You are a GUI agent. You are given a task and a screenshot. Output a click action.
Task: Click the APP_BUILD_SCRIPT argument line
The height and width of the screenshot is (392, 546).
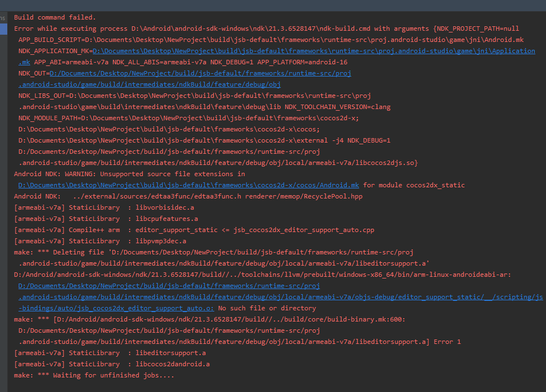[271, 40]
